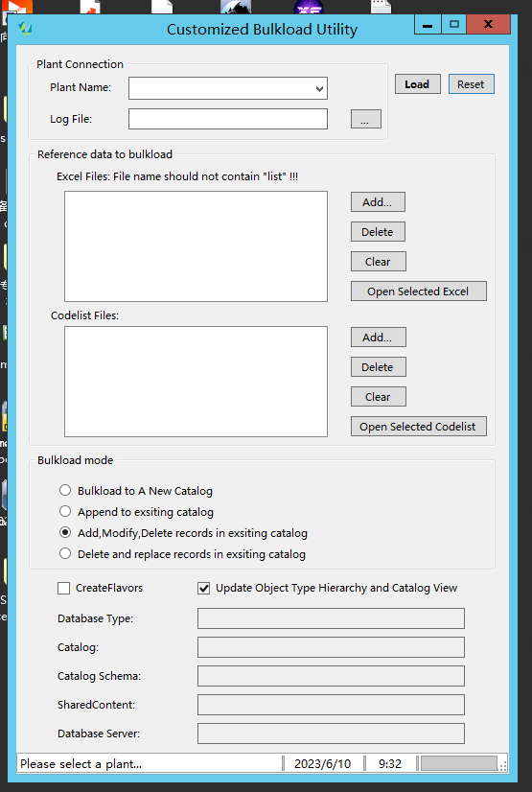Select Delete and replace records option
The image size is (532, 792).
point(65,554)
